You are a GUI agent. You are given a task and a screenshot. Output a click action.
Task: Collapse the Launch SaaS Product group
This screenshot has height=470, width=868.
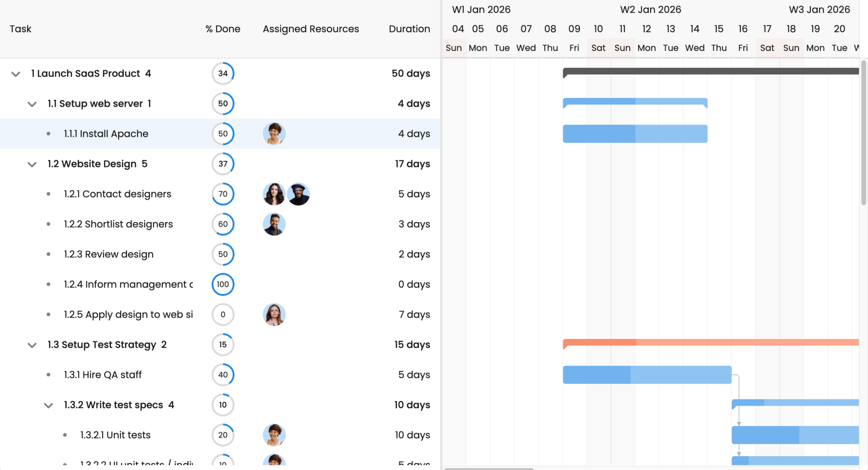[16, 74]
